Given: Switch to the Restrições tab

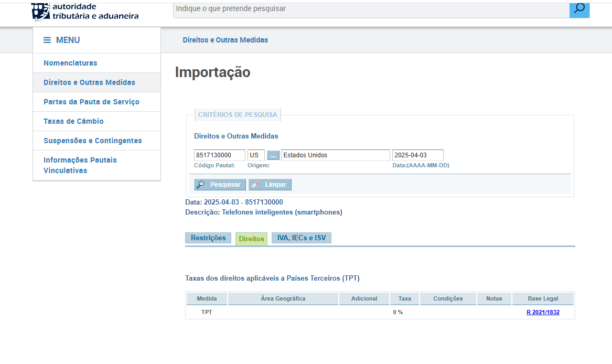Looking at the screenshot, I should [208, 238].
